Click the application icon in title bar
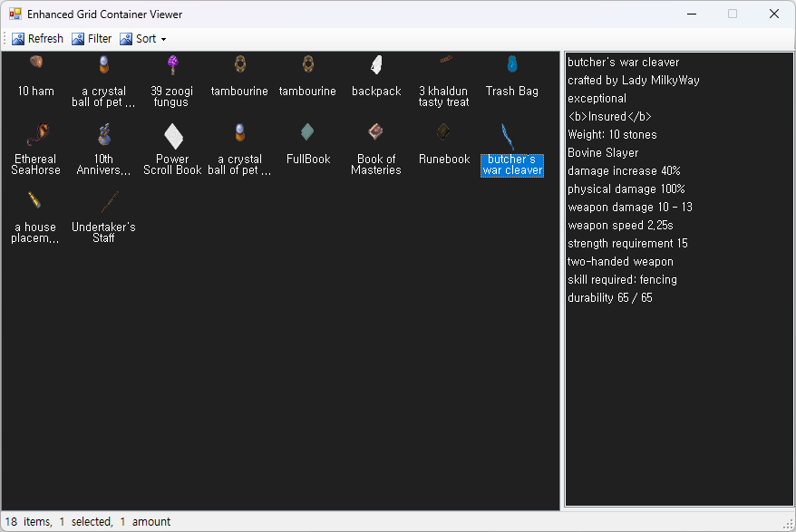The width and height of the screenshot is (796, 532). [x=15, y=14]
